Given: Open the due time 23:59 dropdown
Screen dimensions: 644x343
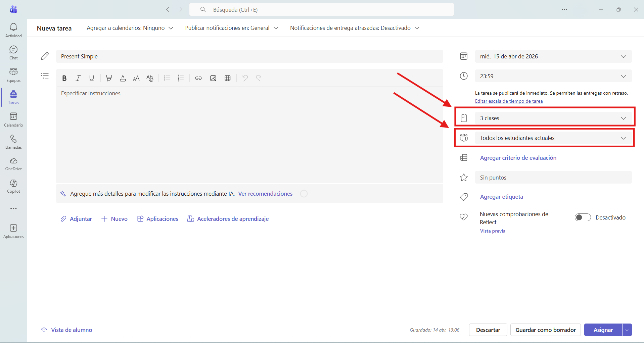Looking at the screenshot, I should pyautogui.click(x=553, y=76).
